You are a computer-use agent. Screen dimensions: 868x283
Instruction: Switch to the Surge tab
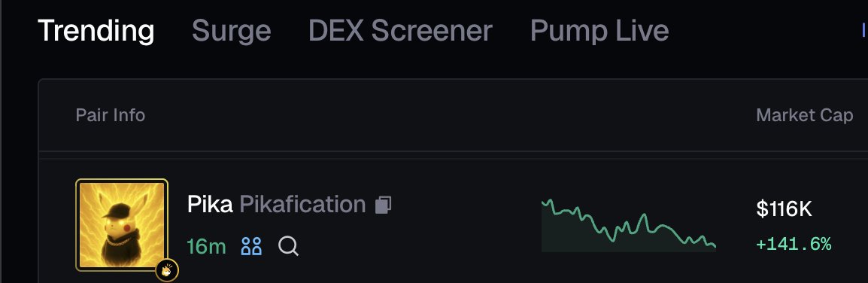coord(232,30)
